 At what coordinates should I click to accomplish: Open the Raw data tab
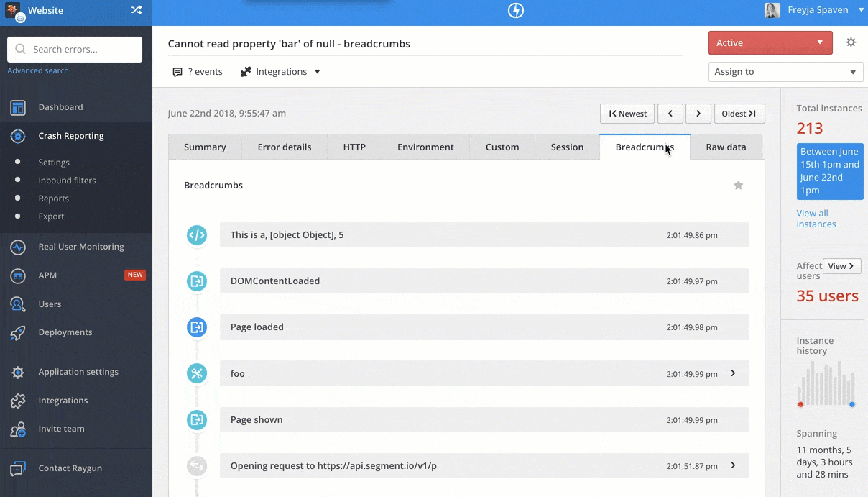726,147
